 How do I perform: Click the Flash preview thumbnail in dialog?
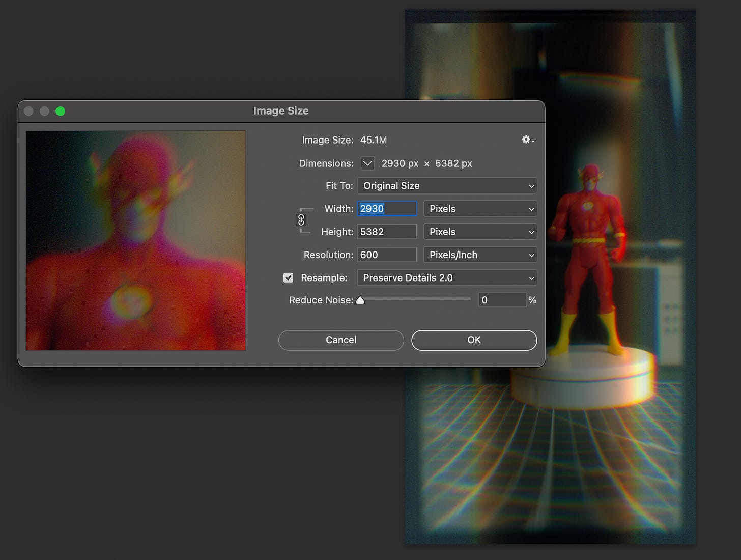coord(136,241)
